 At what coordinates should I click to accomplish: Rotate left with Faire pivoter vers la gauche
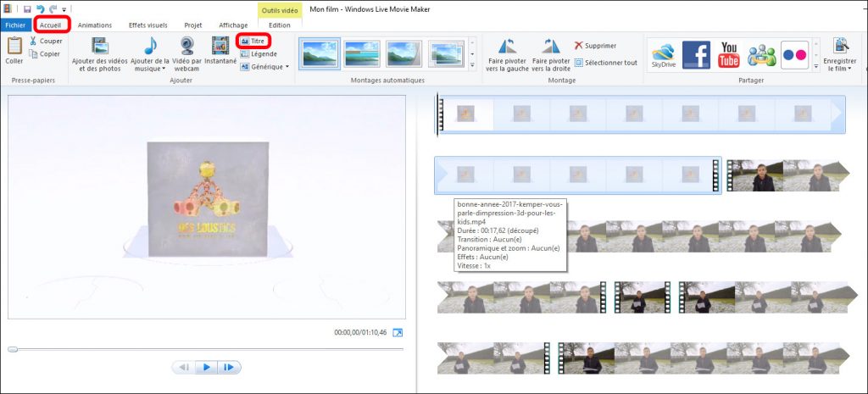point(508,54)
